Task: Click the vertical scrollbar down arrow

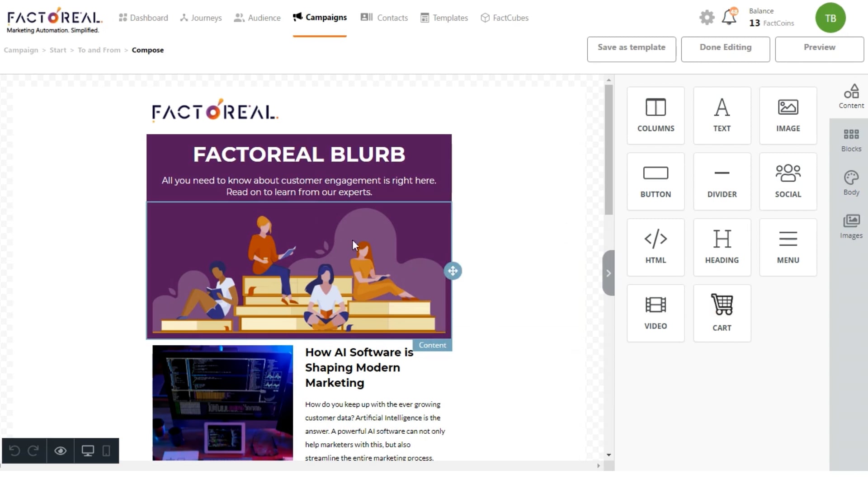Action: (609, 455)
